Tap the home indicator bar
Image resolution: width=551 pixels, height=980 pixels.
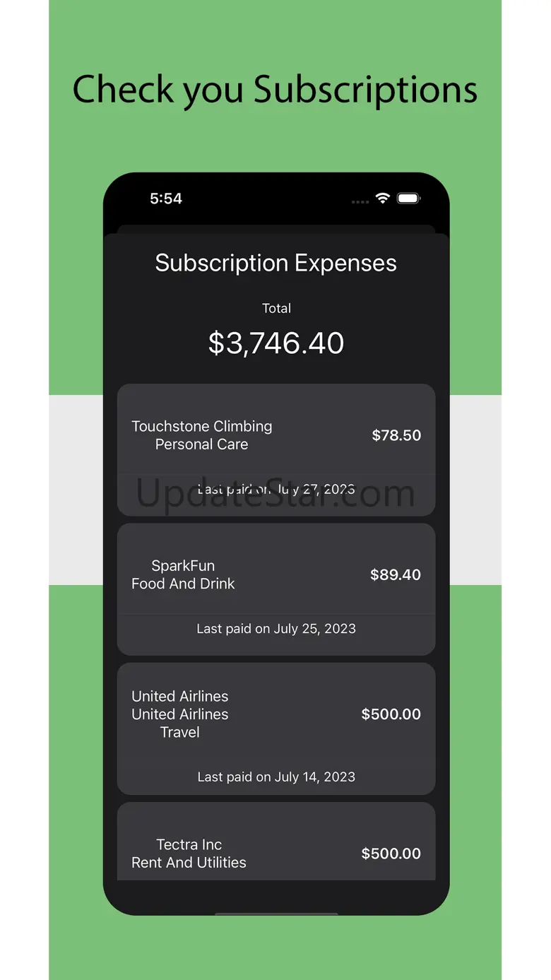tap(276, 914)
